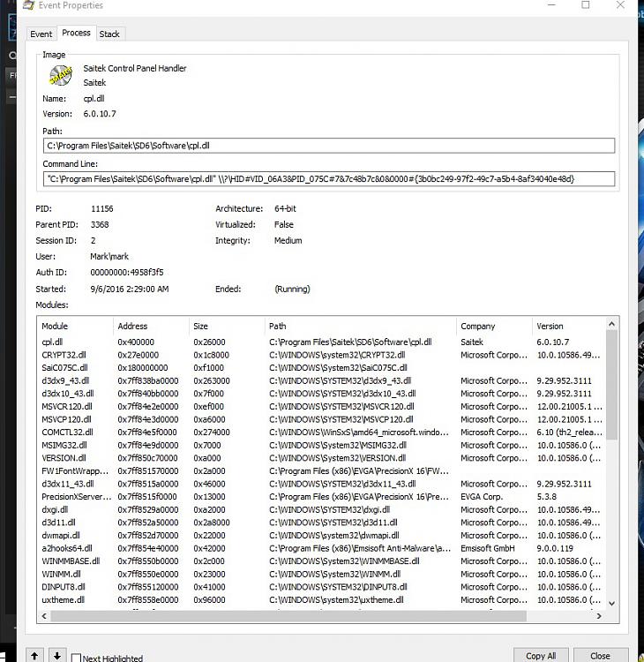Select the COMCTL32.dll module row
Viewport: 644px width, 662px height.
pos(322,433)
